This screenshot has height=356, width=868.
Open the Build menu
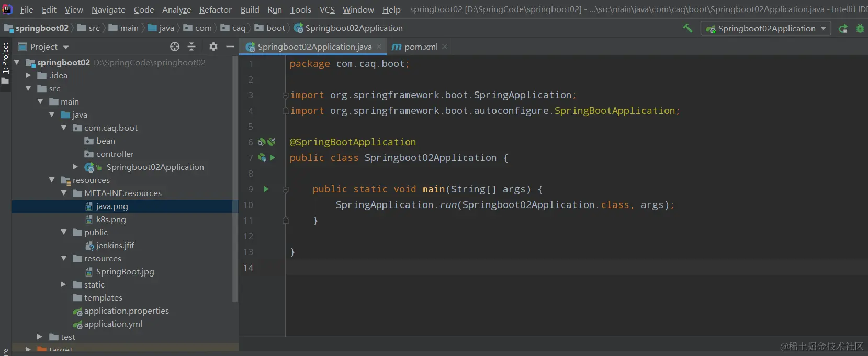pos(250,9)
